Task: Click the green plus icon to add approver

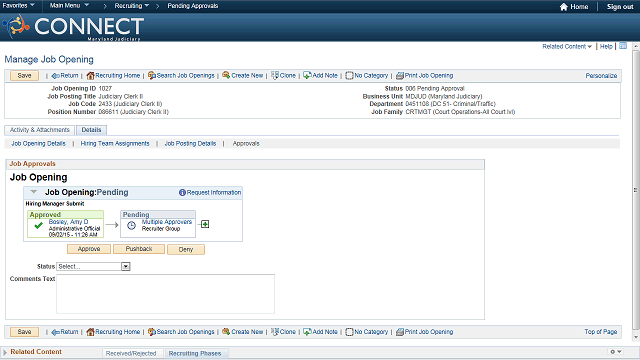Action: tap(205, 224)
